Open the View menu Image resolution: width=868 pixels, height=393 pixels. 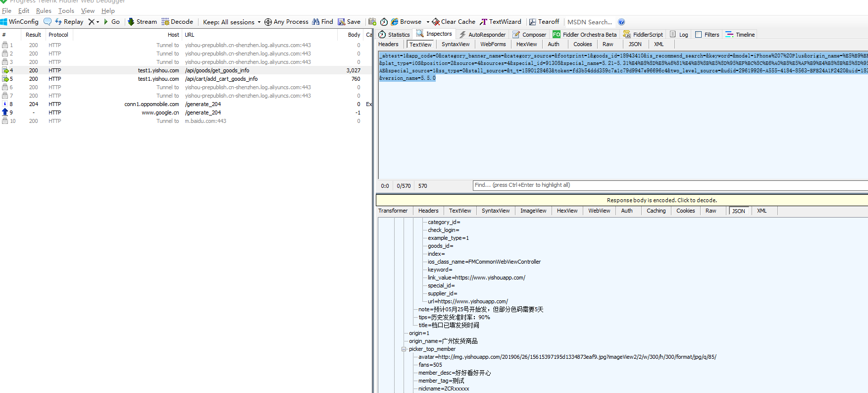(x=88, y=10)
